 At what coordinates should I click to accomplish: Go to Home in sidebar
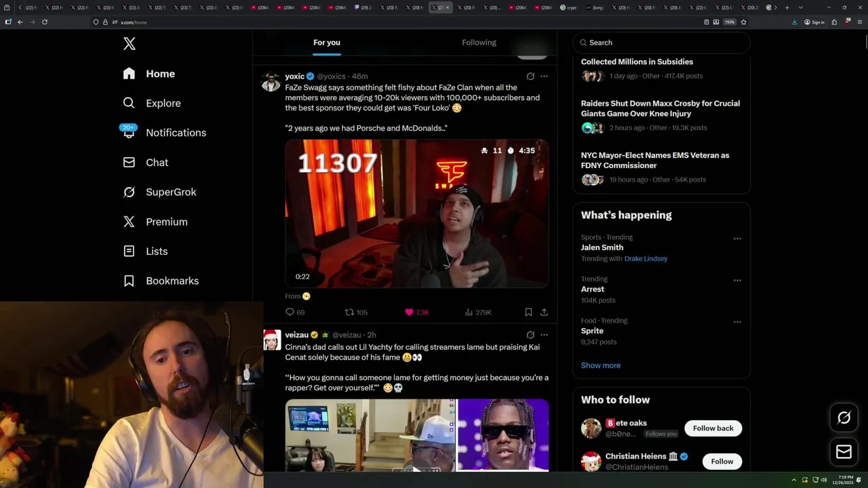[149, 74]
